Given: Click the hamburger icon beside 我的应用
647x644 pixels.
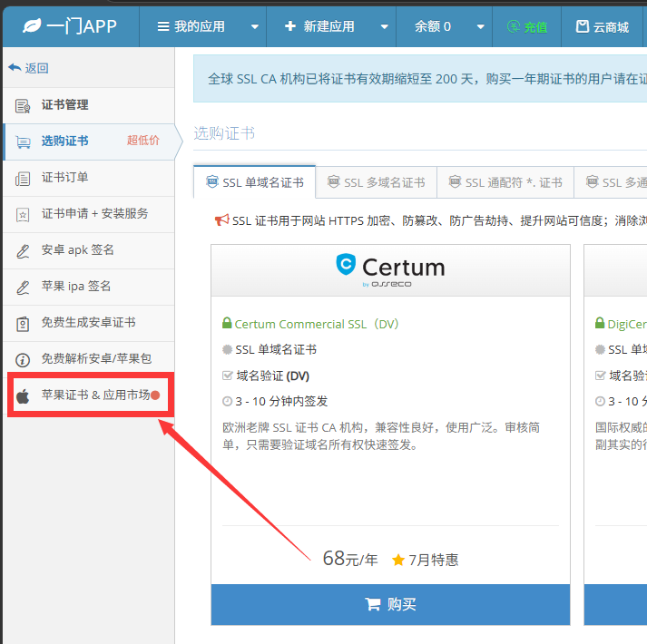Looking at the screenshot, I should pyautogui.click(x=163, y=26).
